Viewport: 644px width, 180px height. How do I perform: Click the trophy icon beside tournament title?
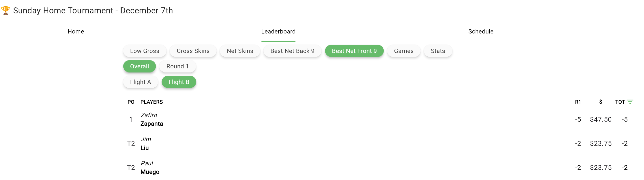click(x=6, y=11)
